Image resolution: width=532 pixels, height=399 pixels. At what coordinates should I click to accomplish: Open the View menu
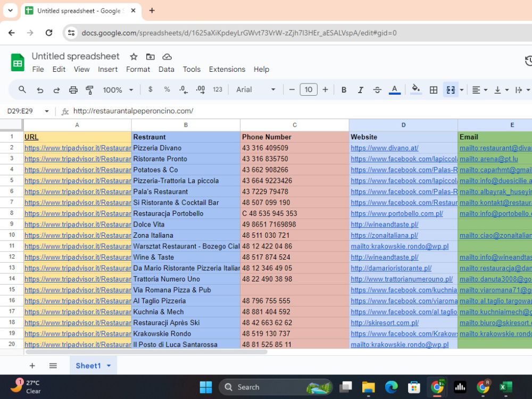click(82, 69)
